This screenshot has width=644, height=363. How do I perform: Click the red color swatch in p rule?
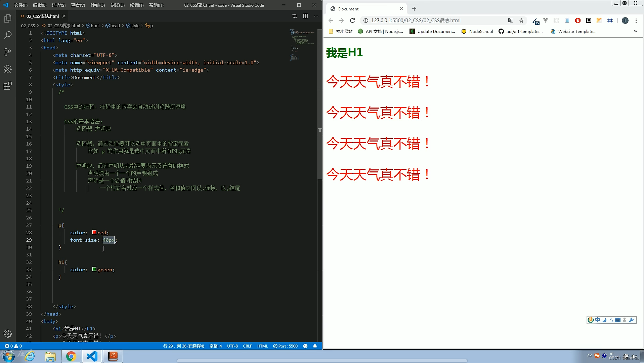(x=94, y=232)
